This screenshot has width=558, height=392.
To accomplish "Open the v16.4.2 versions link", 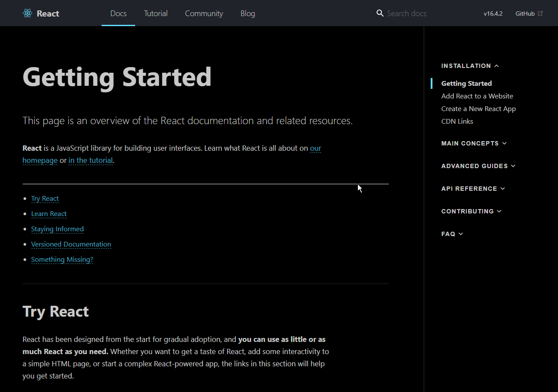I will pyautogui.click(x=493, y=14).
